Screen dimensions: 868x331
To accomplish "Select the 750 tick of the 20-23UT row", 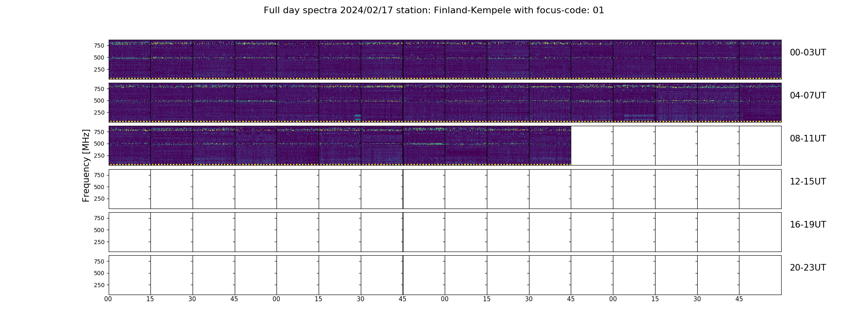I will pos(99,261).
